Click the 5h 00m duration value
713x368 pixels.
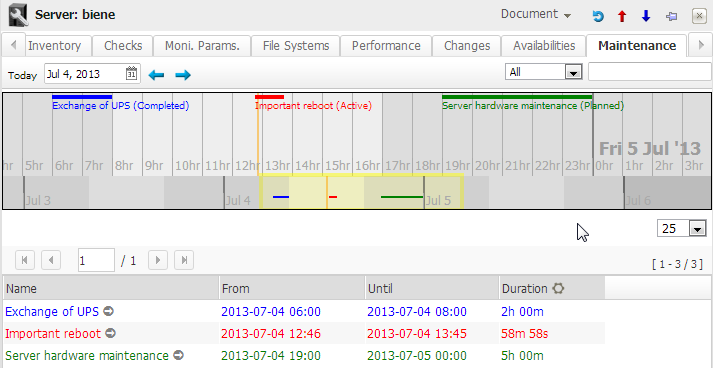point(522,355)
